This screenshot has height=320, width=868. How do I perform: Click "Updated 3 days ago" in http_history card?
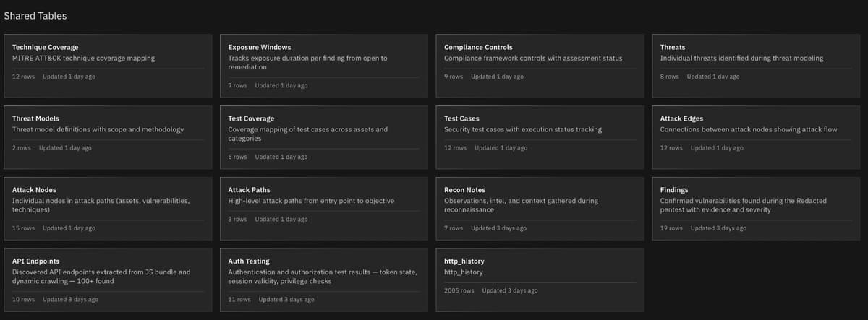click(x=510, y=290)
